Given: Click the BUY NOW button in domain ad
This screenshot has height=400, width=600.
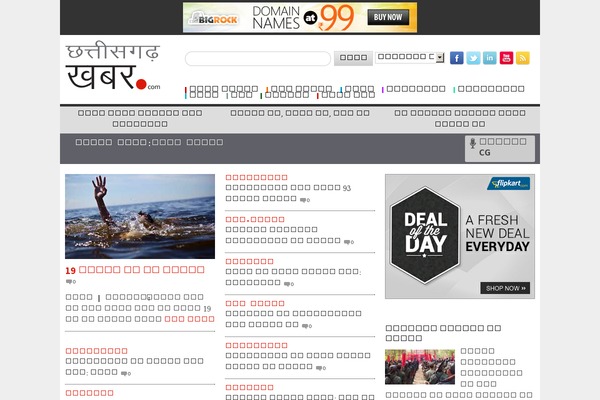Looking at the screenshot, I should tap(388, 17).
